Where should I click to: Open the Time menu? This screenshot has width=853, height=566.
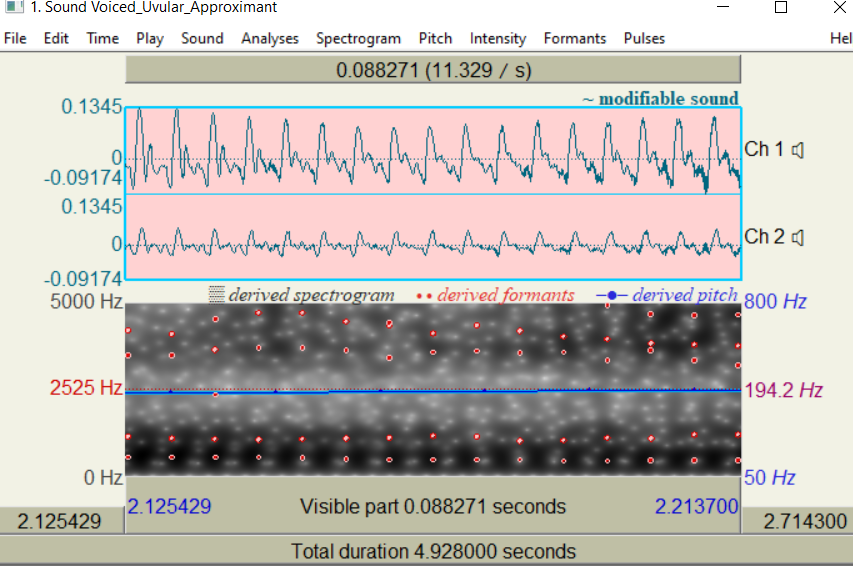point(103,39)
